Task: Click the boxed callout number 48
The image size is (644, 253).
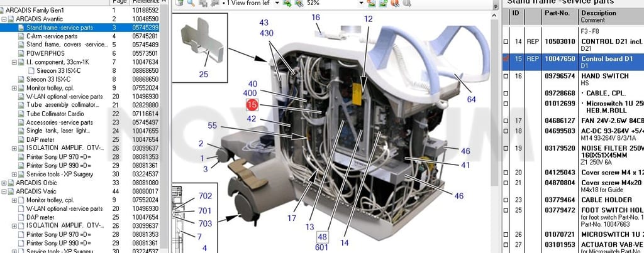Action: pos(323,237)
